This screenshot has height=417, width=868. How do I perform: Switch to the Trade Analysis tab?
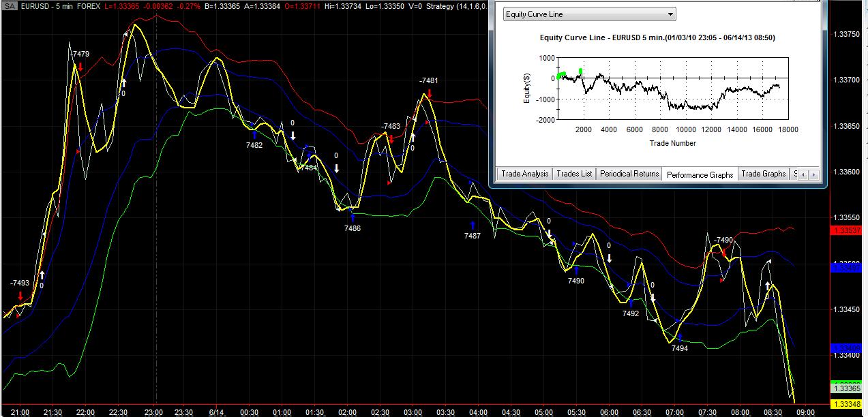click(524, 174)
